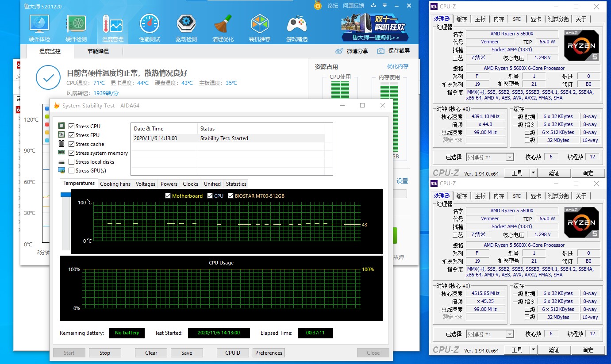Click the lower CPU-Z title bar icon

tap(434, 184)
